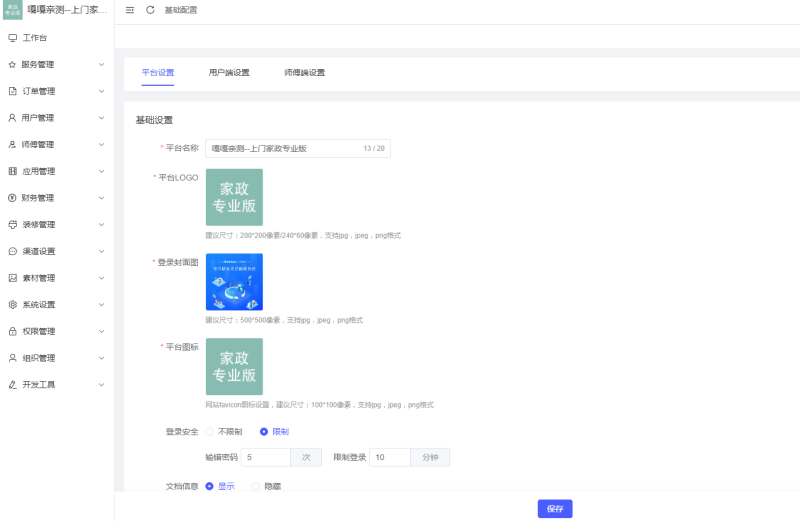The image size is (800, 521).
Task: Click the refresh page icon
Action: tap(150, 10)
